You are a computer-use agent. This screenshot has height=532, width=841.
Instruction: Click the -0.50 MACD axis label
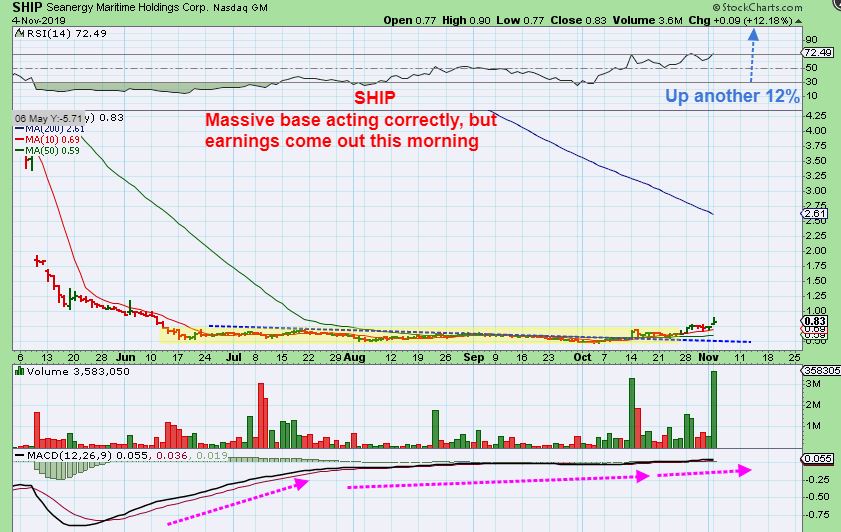[818, 497]
